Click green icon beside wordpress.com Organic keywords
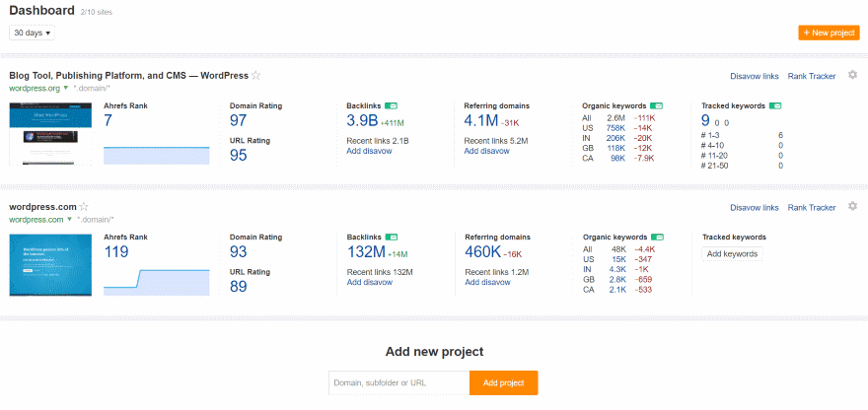This screenshot has height=410, width=868. click(657, 238)
